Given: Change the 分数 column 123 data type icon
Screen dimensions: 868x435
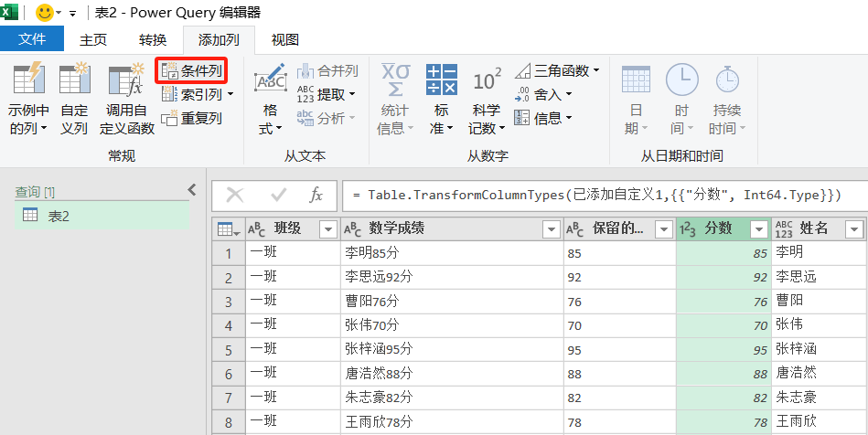Looking at the screenshot, I should 688,229.
